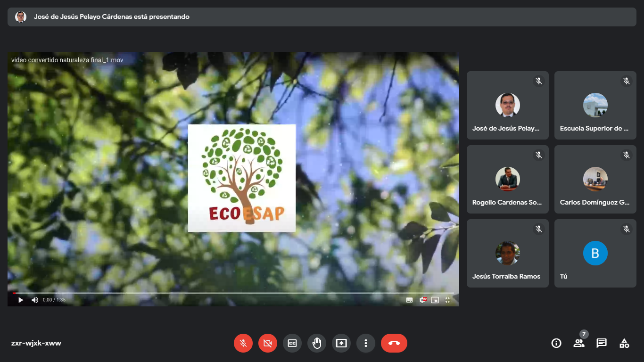This screenshot has width=644, height=362.
Task: Select your own Tú tile
Action: coord(595,253)
